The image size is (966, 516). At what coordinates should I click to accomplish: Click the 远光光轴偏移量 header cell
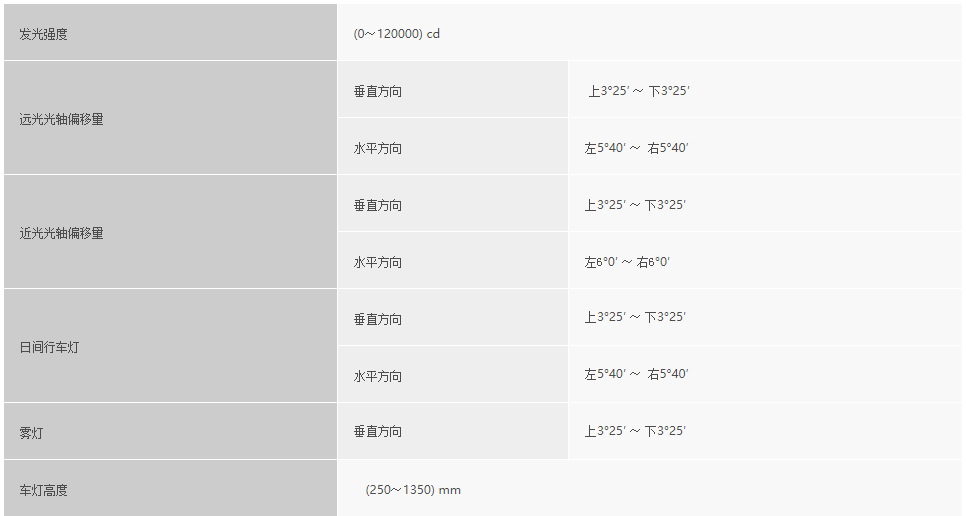coord(170,118)
